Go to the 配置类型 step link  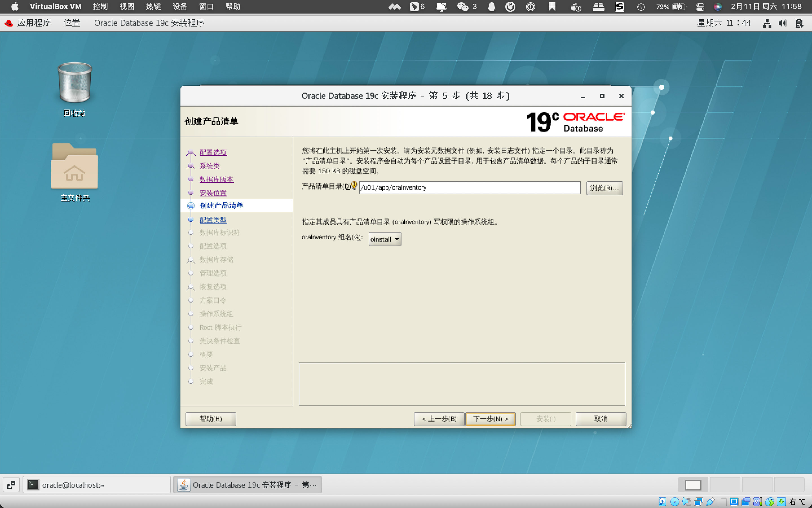(213, 220)
